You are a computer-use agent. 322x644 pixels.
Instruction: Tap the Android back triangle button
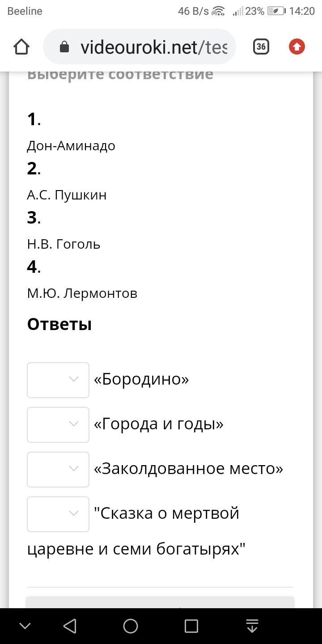70,626
